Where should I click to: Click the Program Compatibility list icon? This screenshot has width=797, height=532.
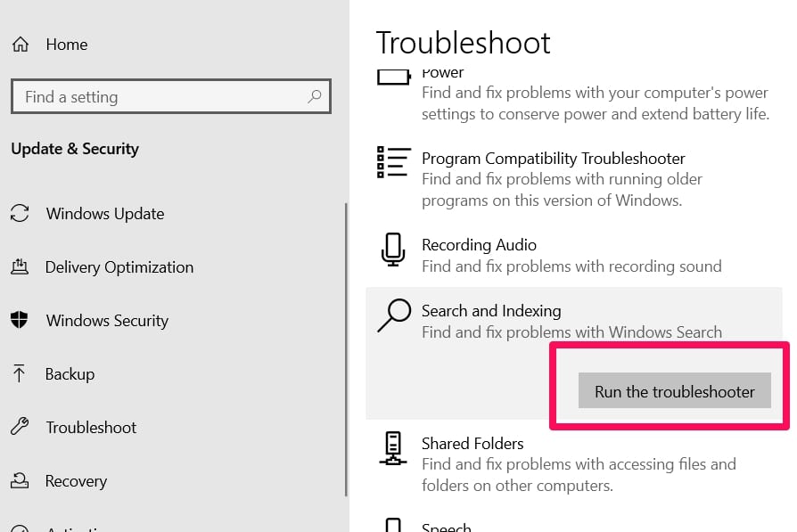pos(394,162)
